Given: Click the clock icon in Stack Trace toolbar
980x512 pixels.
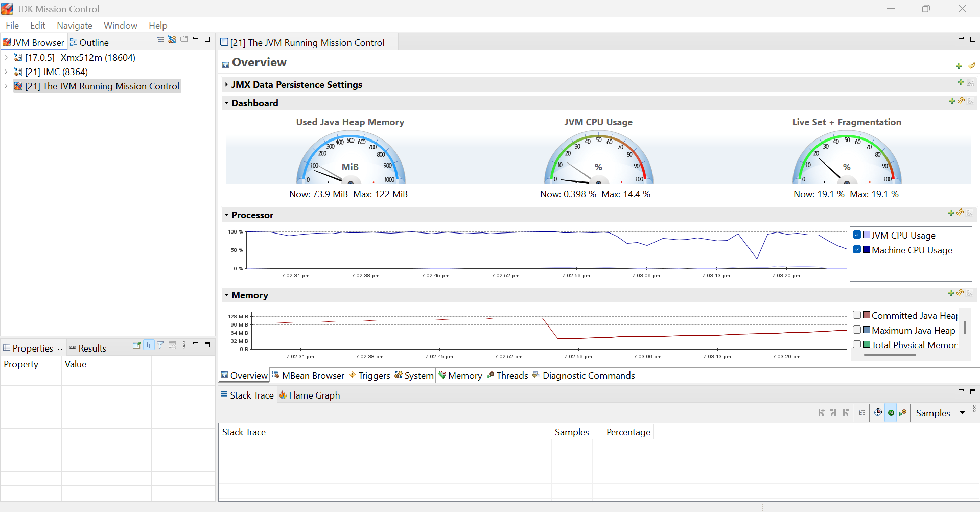Looking at the screenshot, I should coord(878,413).
